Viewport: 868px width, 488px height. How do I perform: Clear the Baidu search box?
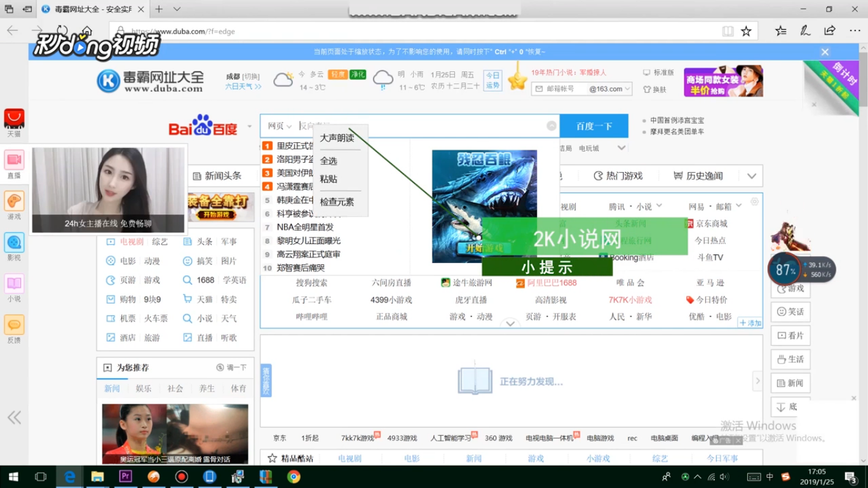pos(552,126)
